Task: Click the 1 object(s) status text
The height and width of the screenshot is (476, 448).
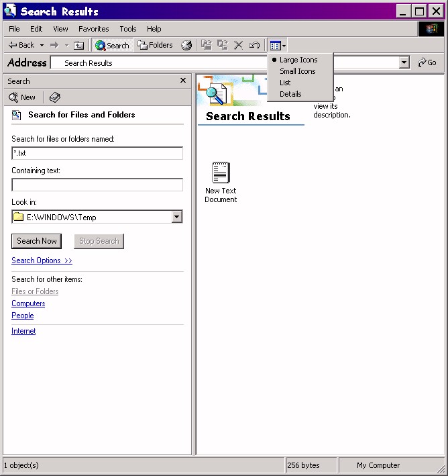Action: (21, 465)
